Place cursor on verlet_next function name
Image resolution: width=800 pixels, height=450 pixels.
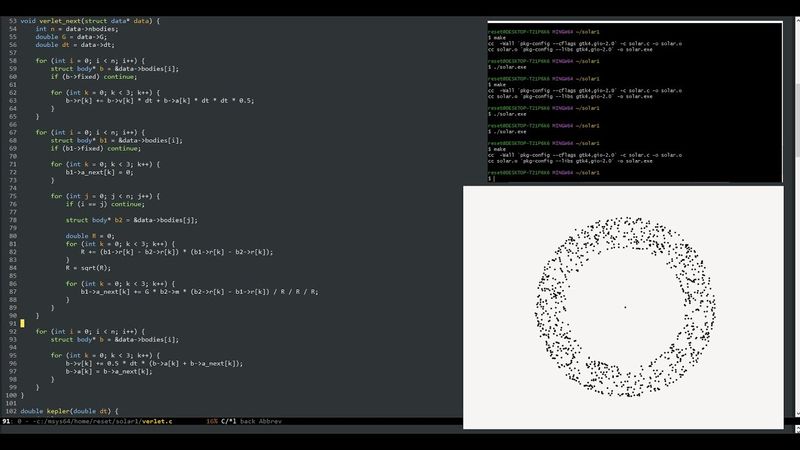68,20
